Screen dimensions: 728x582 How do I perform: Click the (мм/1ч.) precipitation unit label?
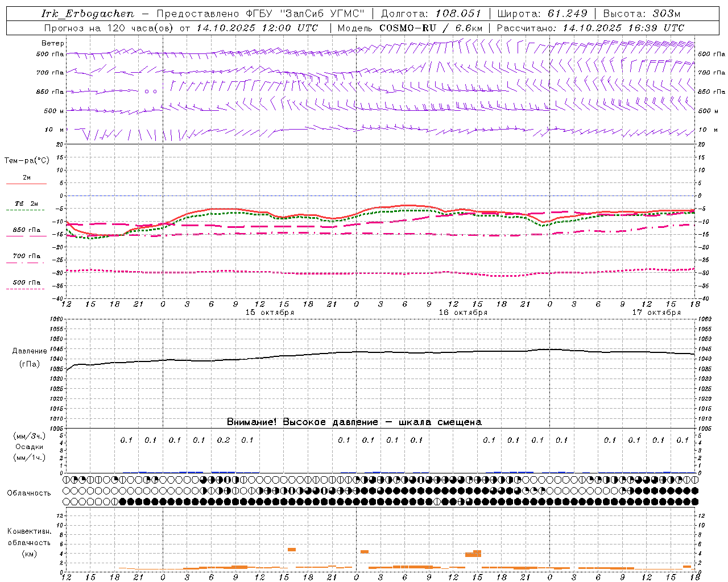pos(30,458)
